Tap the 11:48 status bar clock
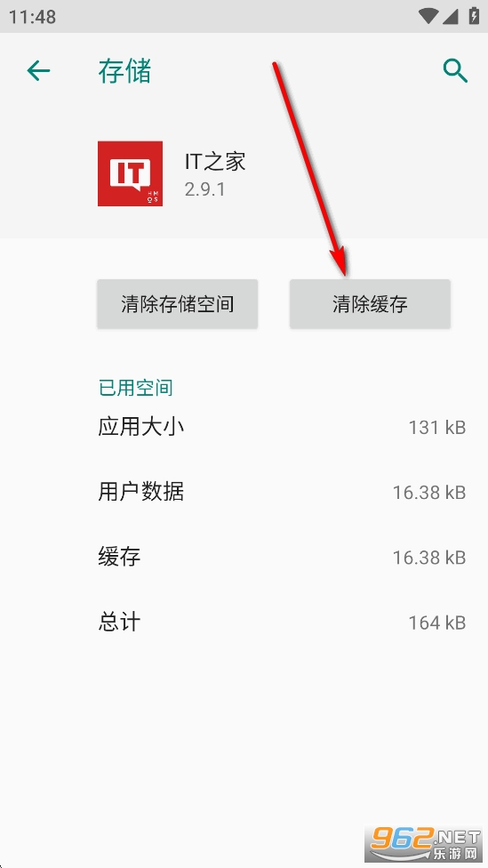488x868 pixels. (32, 17)
